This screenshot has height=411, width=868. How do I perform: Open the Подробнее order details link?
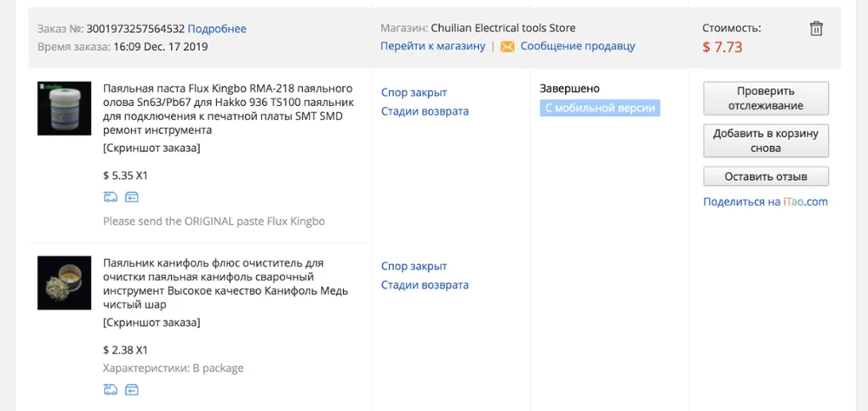(x=217, y=29)
